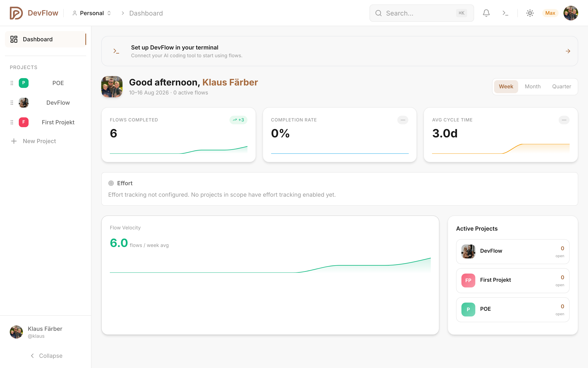Click the DevFlow project thumbnail in sidebar
The height and width of the screenshot is (368, 588).
(x=23, y=103)
